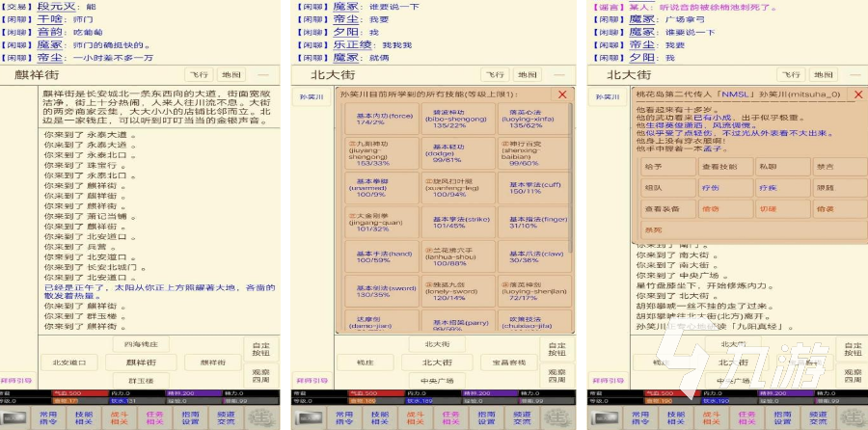This screenshot has height=430, width=868.
Task: Choose the red 偷袭 action
Action: tap(839, 208)
